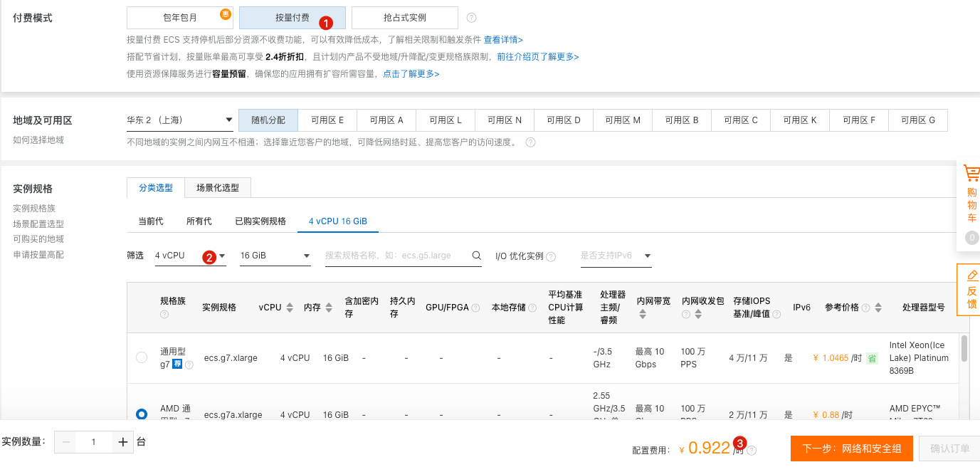980x472 pixels.
Task: Sort by 内网收发包 column arrows
Action: click(x=698, y=314)
